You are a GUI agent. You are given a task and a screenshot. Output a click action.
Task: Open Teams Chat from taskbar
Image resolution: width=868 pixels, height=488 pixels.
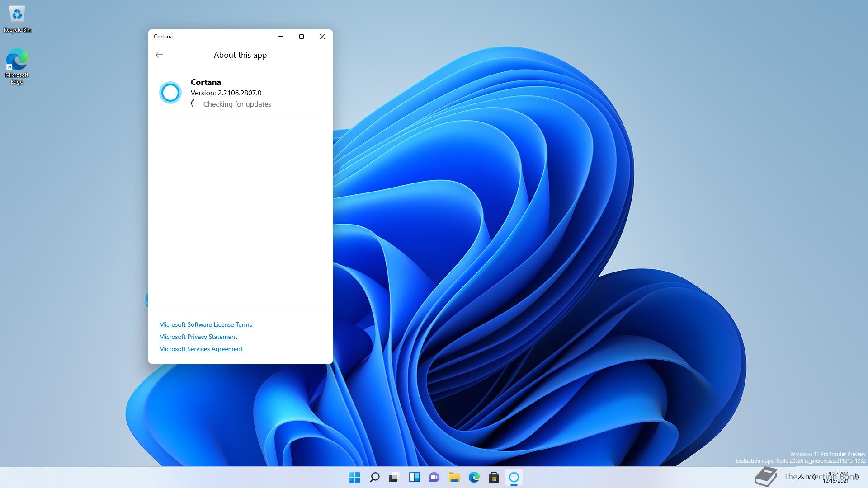(x=434, y=477)
